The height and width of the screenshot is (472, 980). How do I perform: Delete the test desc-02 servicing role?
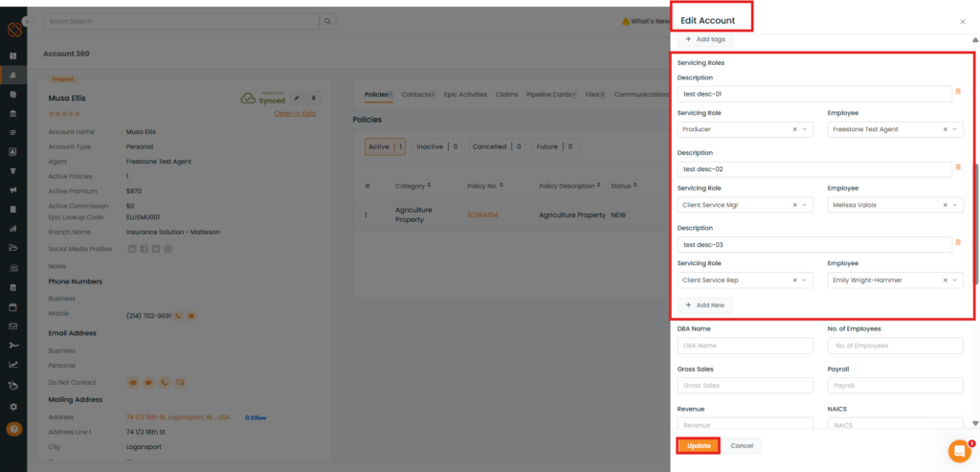pyautogui.click(x=958, y=167)
